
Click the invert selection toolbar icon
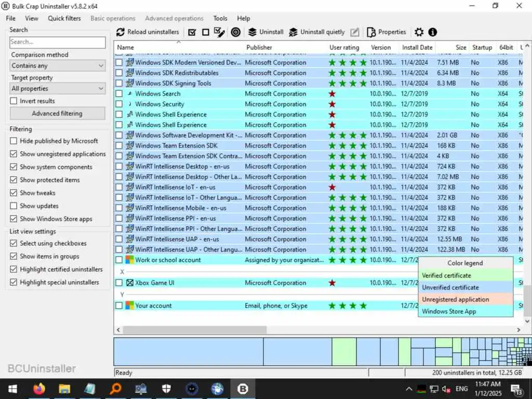coord(220,32)
